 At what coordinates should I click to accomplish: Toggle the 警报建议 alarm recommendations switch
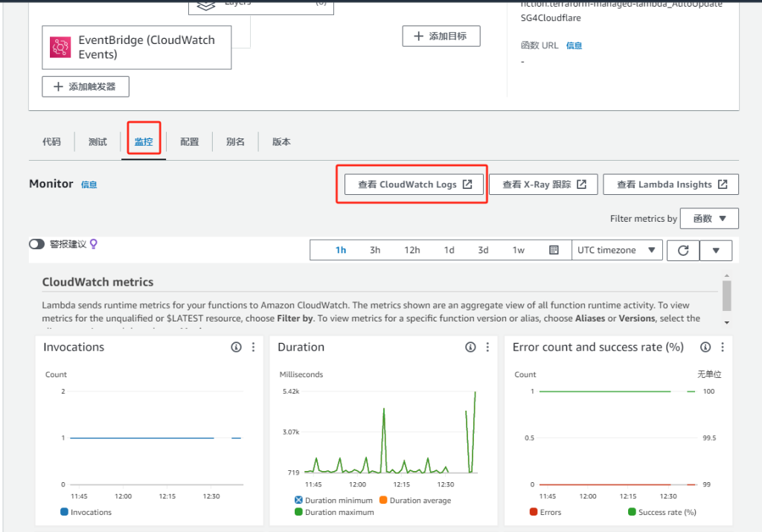click(36, 244)
